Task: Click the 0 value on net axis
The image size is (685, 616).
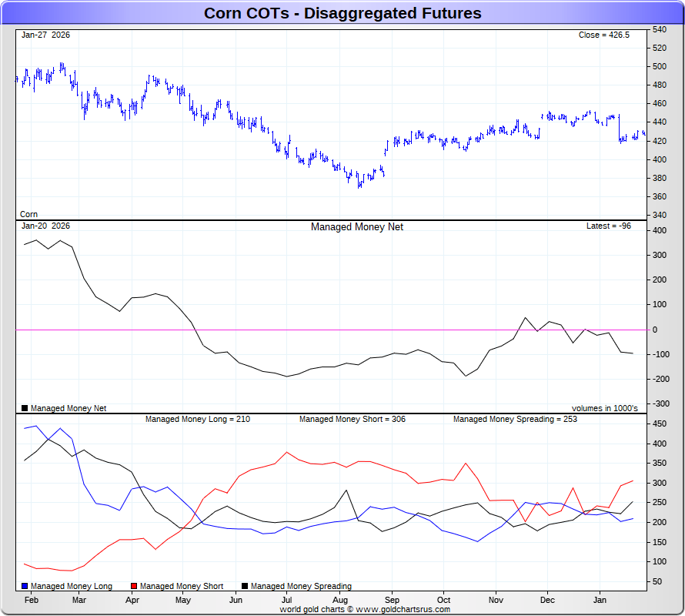Action: 654,330
